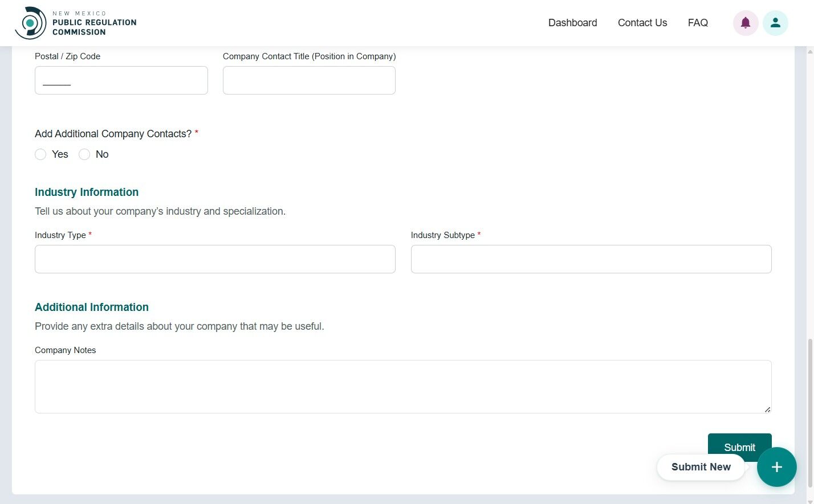Open the FAQ page
Viewport: 814px width, 504px height.
[698, 23]
